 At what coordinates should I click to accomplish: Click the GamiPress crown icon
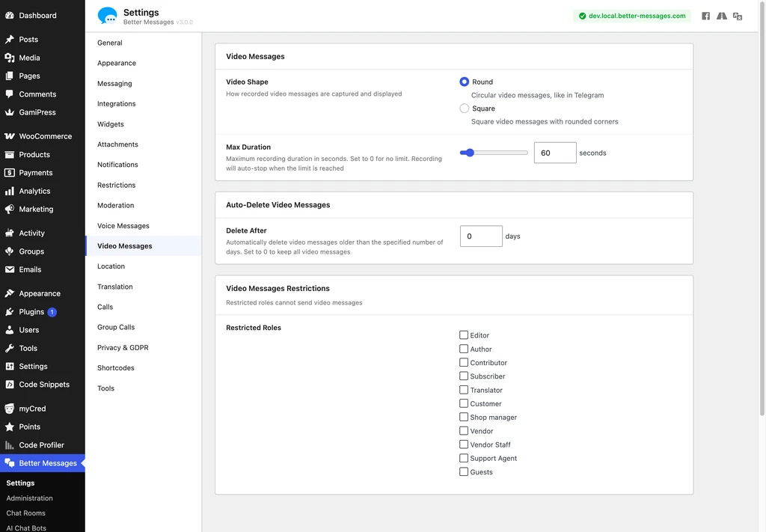(x=9, y=112)
